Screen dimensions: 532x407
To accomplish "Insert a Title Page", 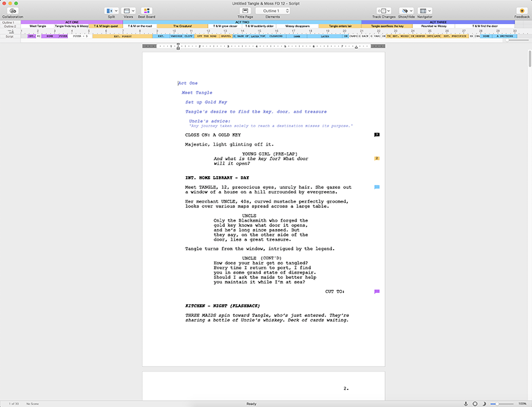I will (245, 11).
